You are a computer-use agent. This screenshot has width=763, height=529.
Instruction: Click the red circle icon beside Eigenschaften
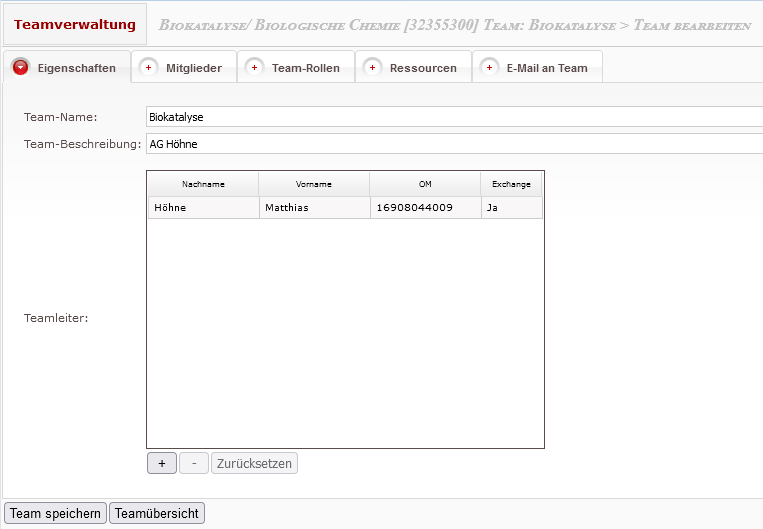tap(20, 68)
